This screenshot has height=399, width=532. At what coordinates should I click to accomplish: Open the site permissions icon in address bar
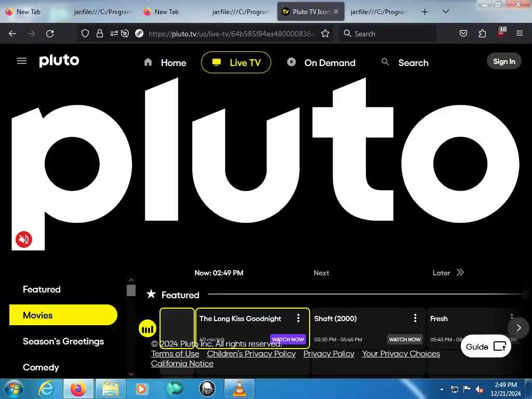114,33
